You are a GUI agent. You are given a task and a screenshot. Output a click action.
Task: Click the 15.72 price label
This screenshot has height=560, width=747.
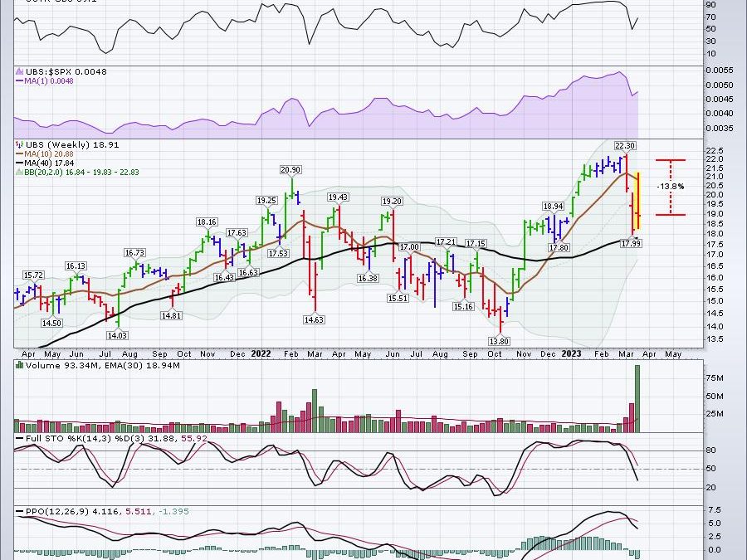(33, 275)
